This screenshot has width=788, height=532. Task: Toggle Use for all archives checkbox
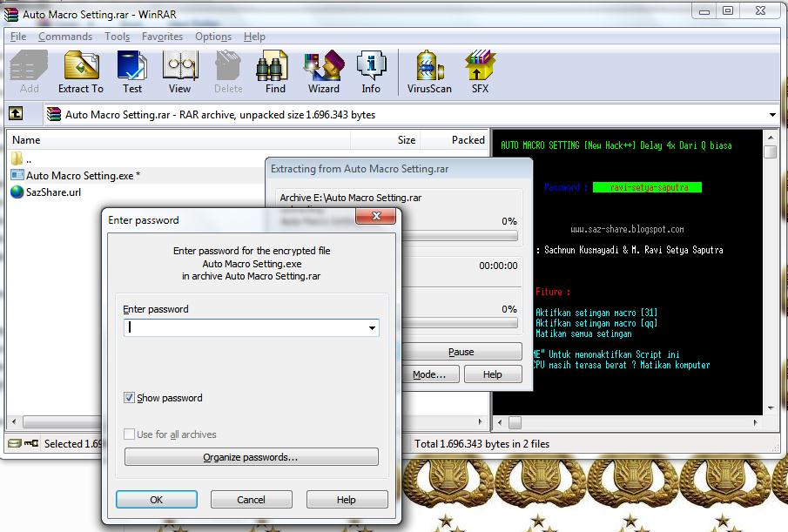pos(129,434)
